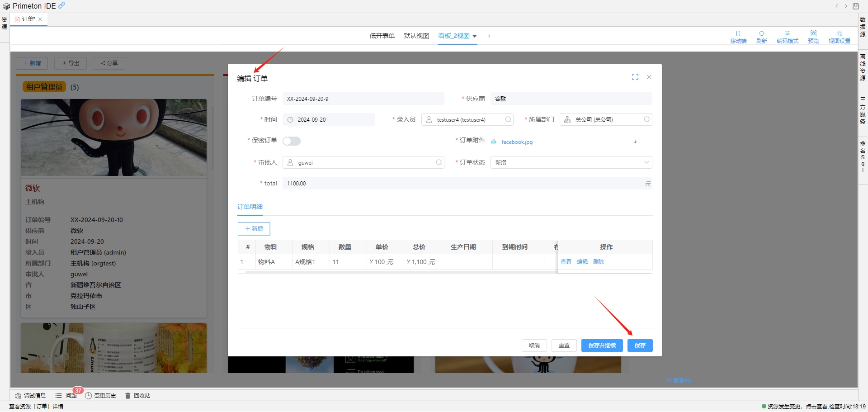868x412 pixels.
Task: Open the 回收站 recycle bin
Action: point(138,396)
